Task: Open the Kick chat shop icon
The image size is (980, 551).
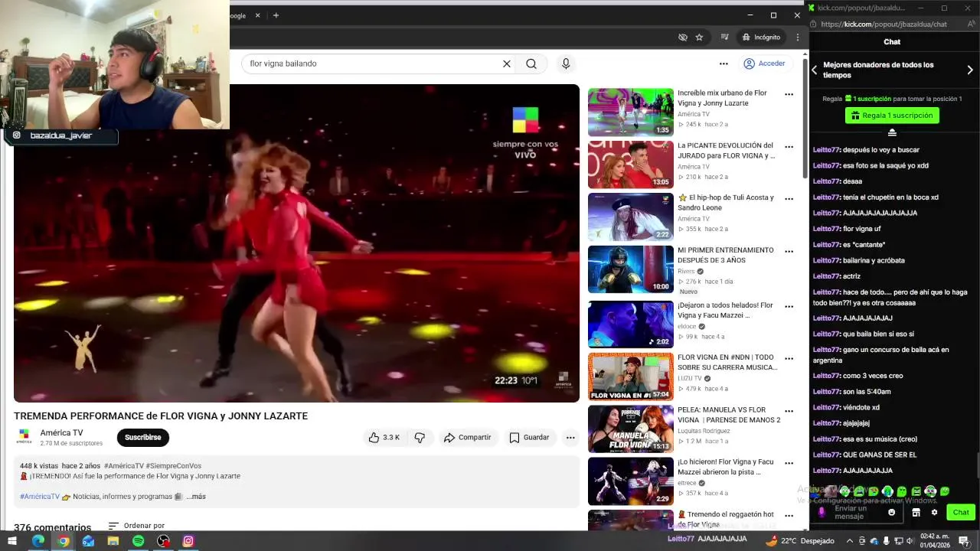Action: tap(916, 512)
